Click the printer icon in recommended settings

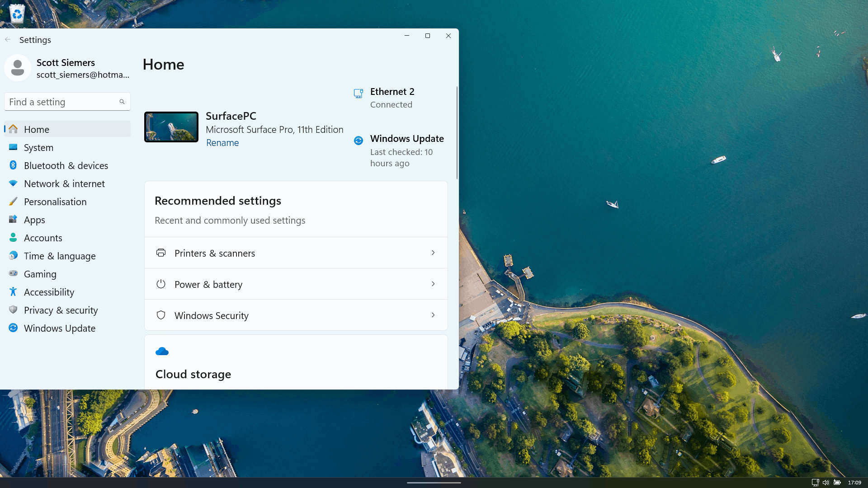click(x=161, y=253)
